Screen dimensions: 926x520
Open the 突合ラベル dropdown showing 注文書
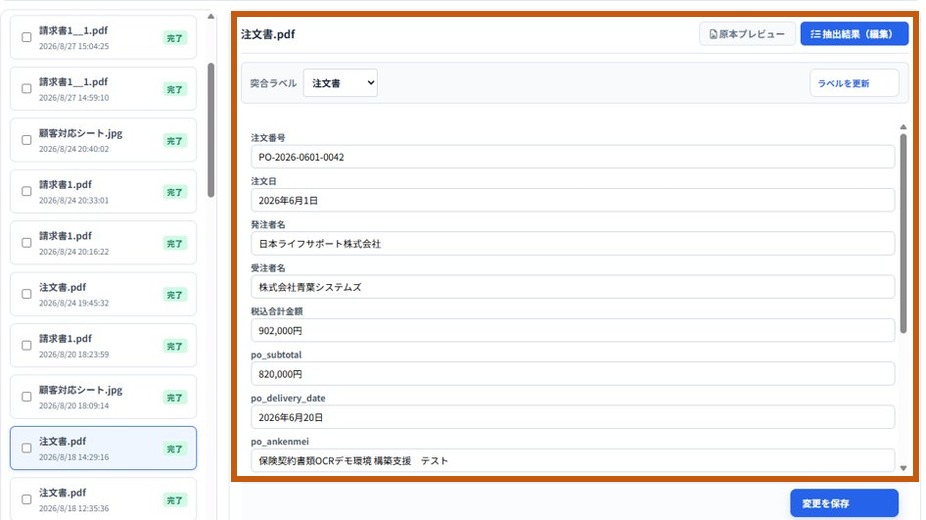341,83
